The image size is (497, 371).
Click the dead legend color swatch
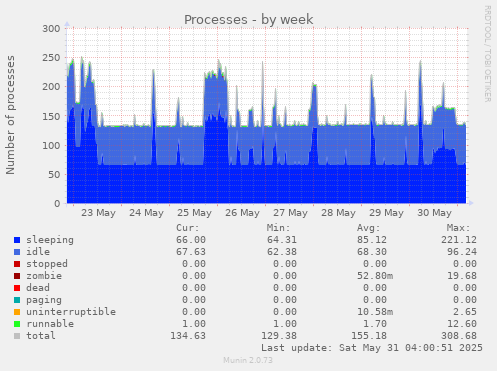pos(17,288)
